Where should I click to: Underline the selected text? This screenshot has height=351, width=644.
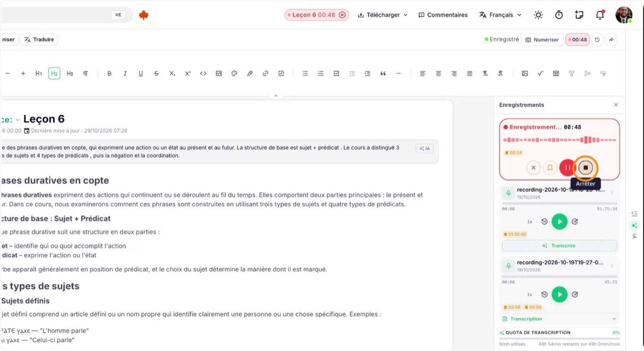click(x=141, y=74)
